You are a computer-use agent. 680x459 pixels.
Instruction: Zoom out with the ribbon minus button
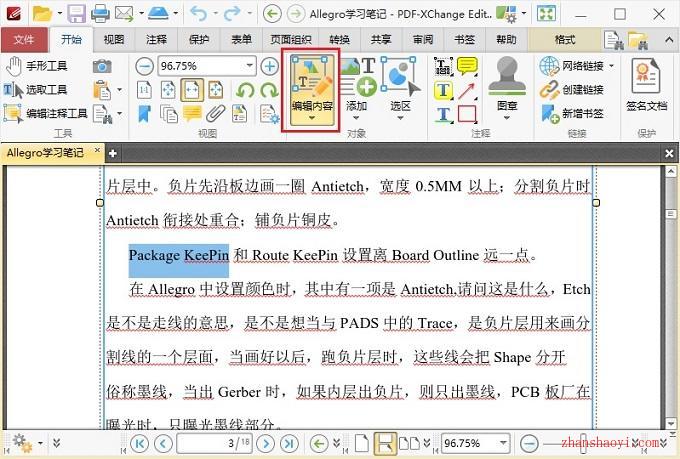coord(144,66)
